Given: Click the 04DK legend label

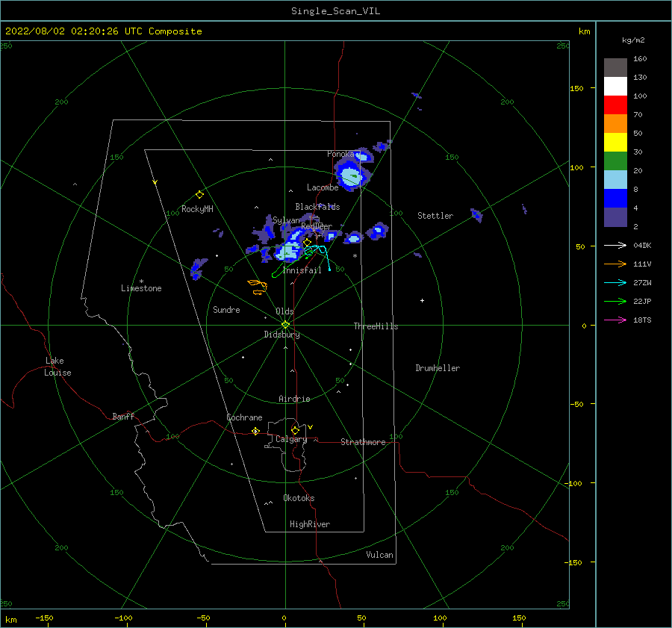Looking at the screenshot, I should [642, 246].
